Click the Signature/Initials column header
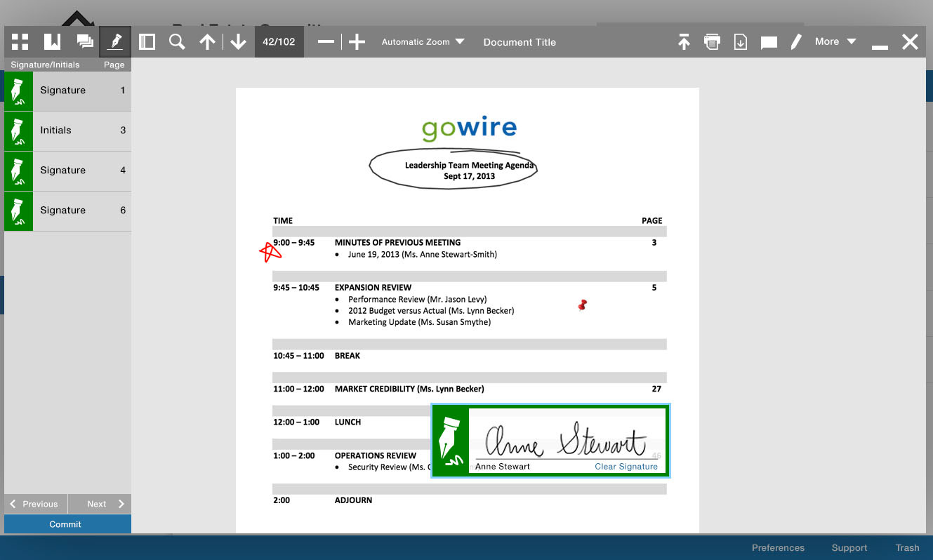 click(45, 65)
